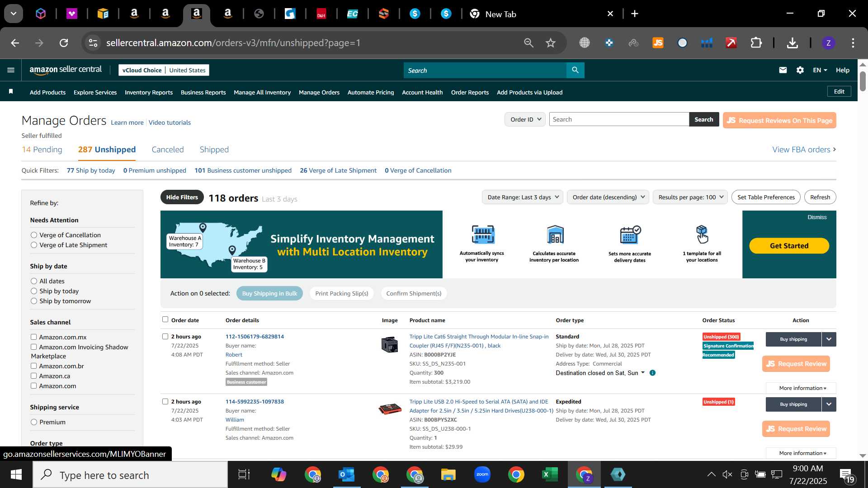
Task: Open the EN language dropdown
Action: 820,70
